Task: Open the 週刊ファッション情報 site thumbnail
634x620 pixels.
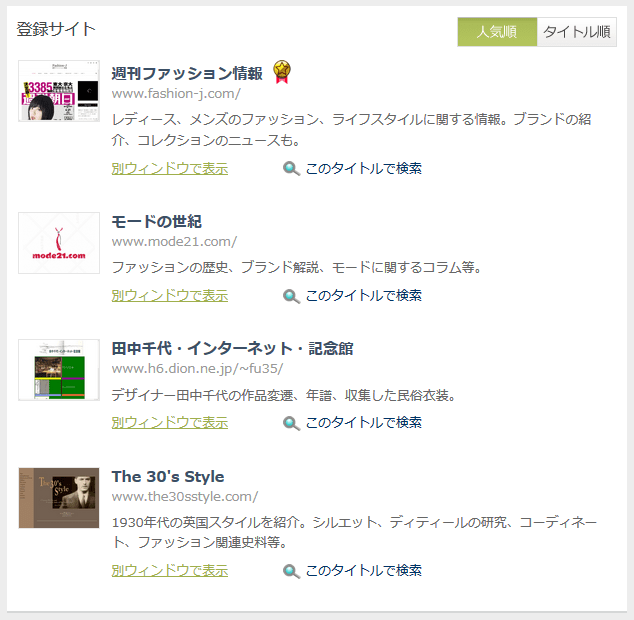Action: coord(59,91)
